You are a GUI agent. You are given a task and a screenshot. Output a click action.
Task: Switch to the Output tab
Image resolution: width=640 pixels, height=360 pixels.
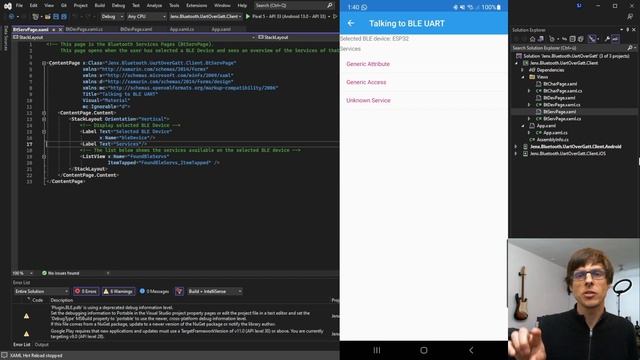[x=42, y=345]
